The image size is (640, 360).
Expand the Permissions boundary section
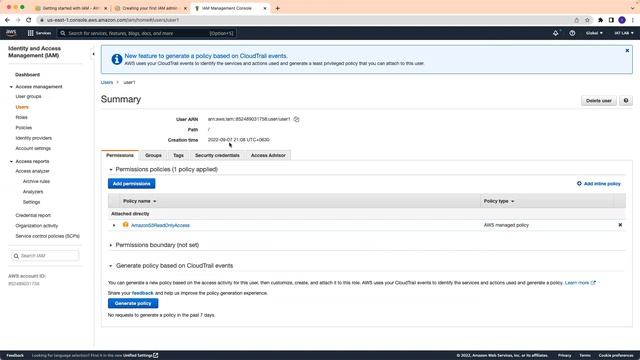click(111, 245)
